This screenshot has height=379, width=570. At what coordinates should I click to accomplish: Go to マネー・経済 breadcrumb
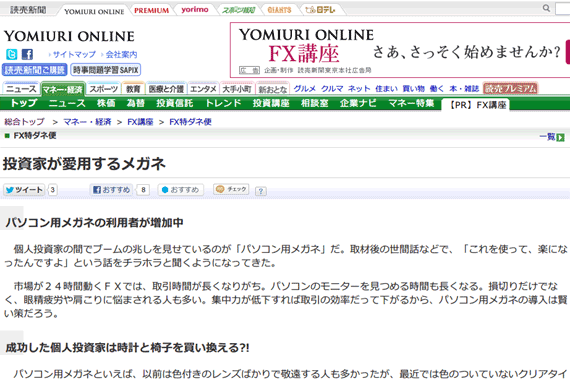coord(87,122)
